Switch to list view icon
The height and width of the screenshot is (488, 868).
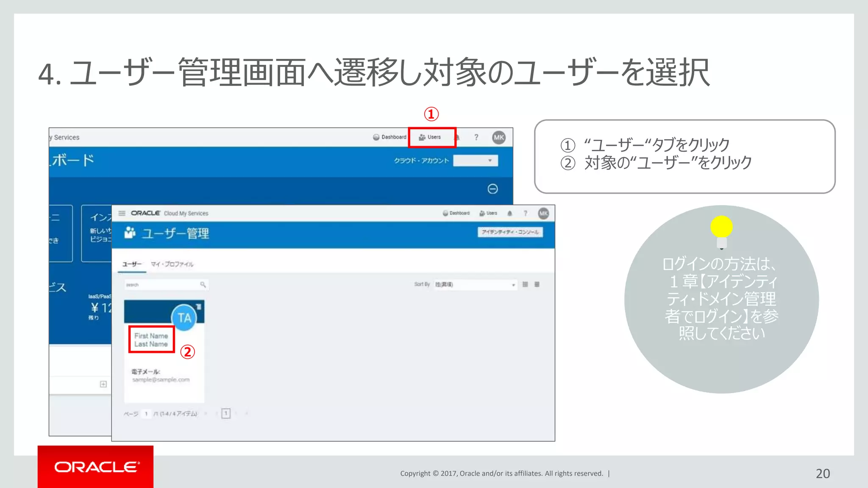(537, 284)
